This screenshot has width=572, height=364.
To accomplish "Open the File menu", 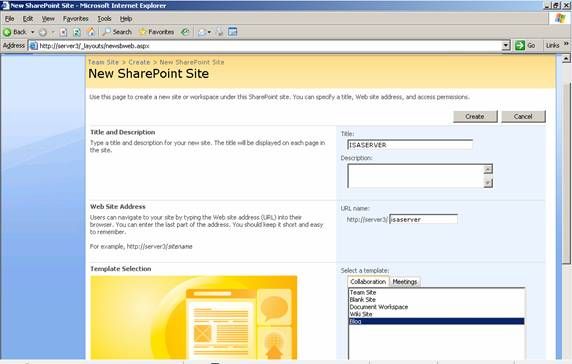I will [x=9, y=19].
